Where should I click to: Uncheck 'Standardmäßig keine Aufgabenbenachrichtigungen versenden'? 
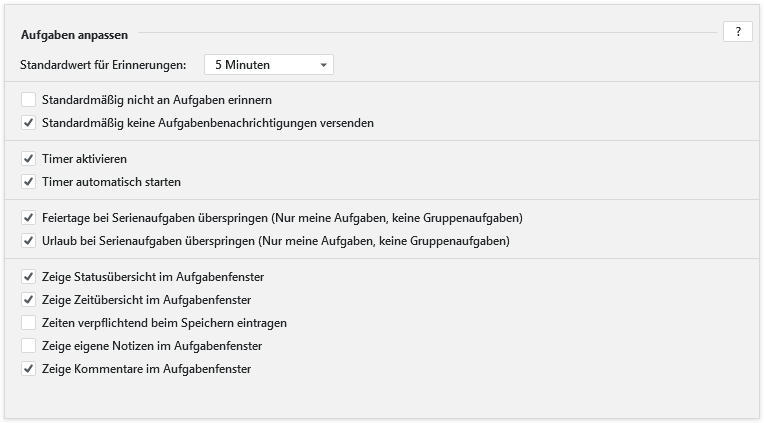28,124
